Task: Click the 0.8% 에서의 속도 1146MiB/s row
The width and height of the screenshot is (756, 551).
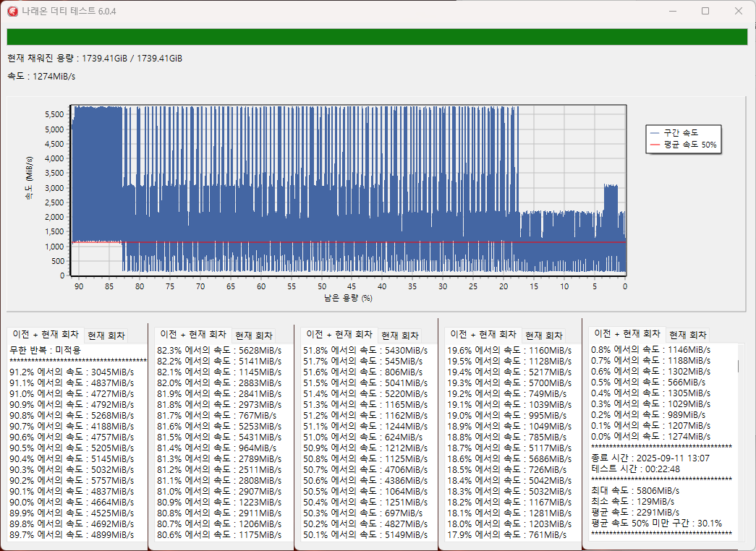Action: point(651,350)
